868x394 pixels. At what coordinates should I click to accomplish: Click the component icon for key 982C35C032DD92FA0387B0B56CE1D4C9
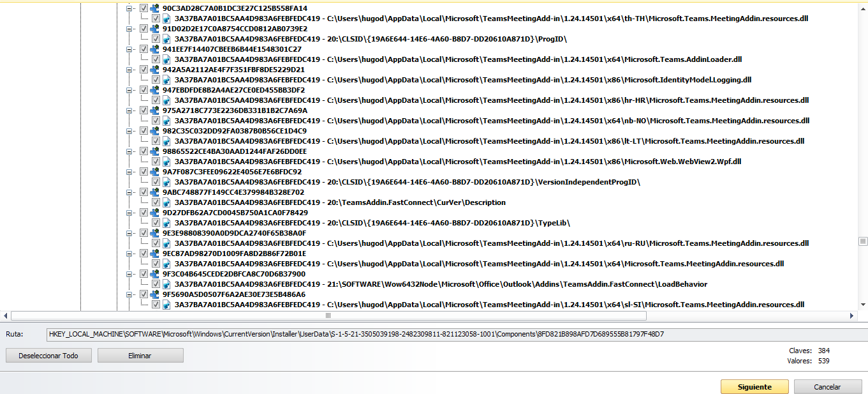[154, 131]
